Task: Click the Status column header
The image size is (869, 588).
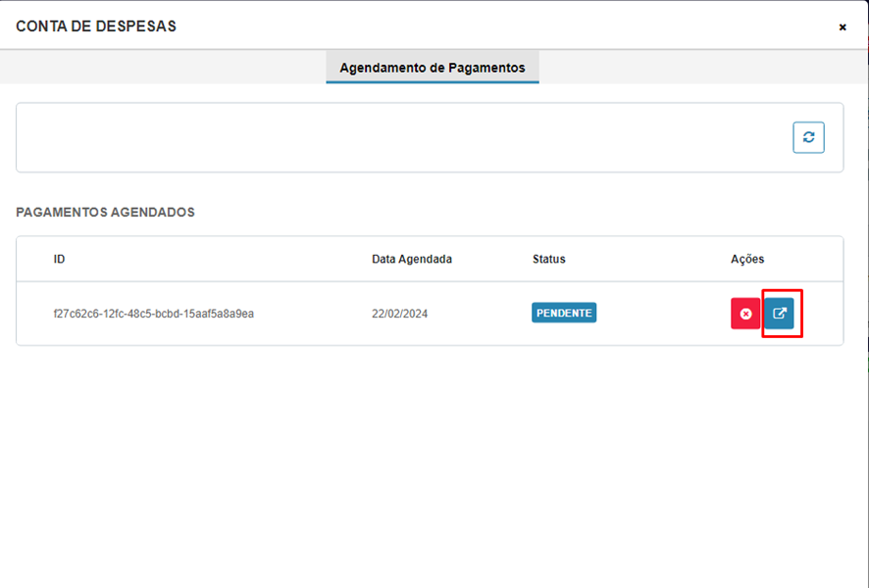Action: (548, 259)
